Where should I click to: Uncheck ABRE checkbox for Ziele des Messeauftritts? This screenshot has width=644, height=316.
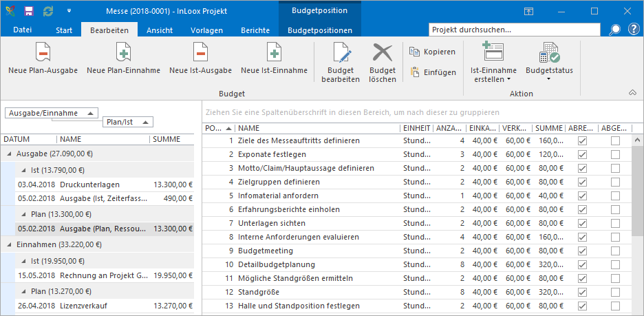point(582,141)
